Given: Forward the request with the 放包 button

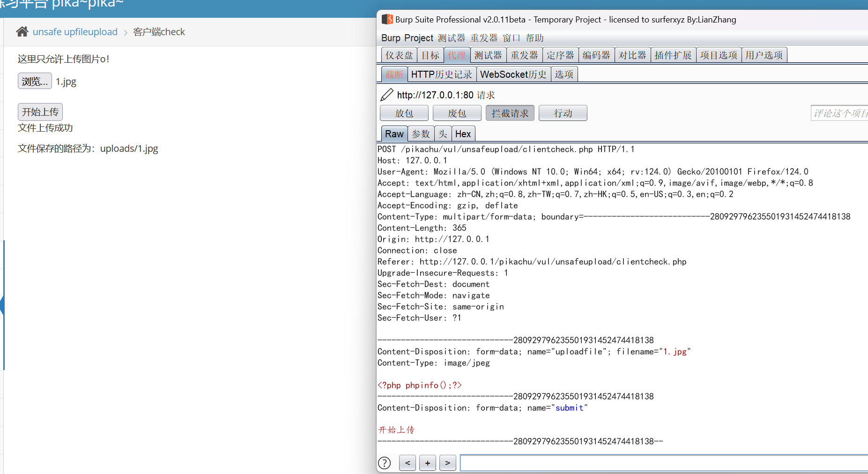Looking at the screenshot, I should pos(404,113).
